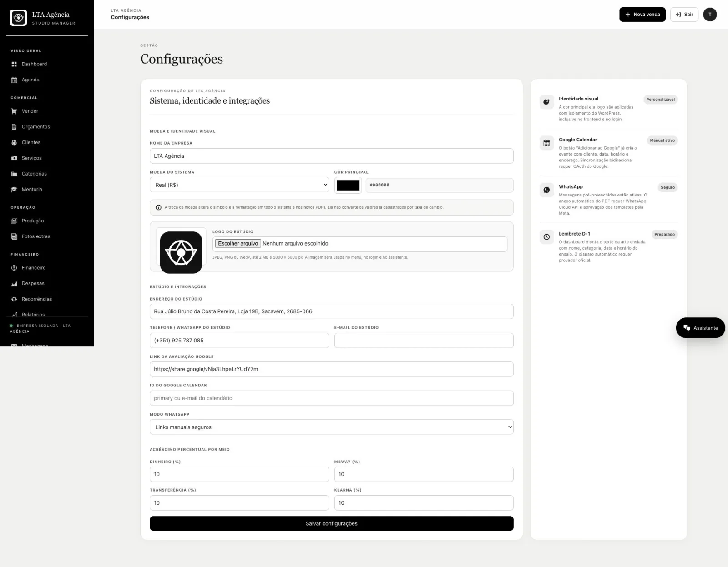Focus the Endereço do estúdio field
This screenshot has height=567, width=728.
[331, 311]
